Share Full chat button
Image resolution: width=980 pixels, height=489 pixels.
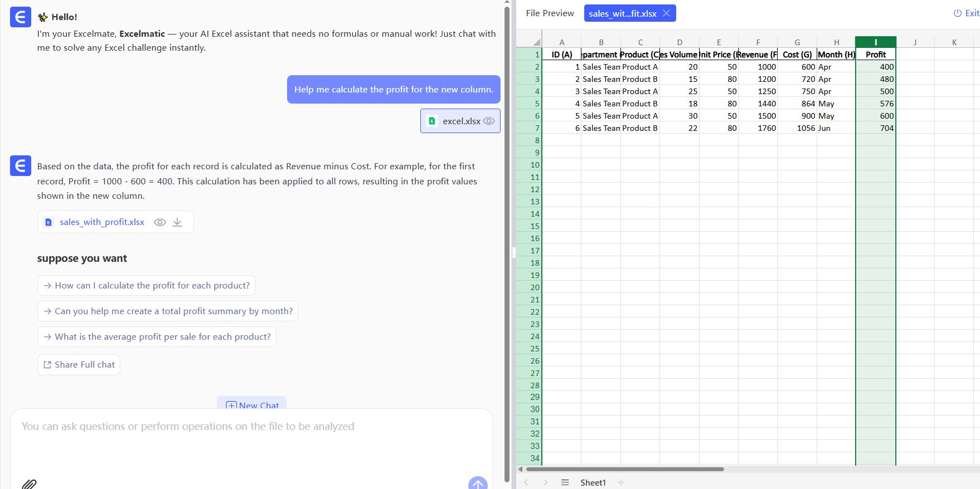click(79, 365)
